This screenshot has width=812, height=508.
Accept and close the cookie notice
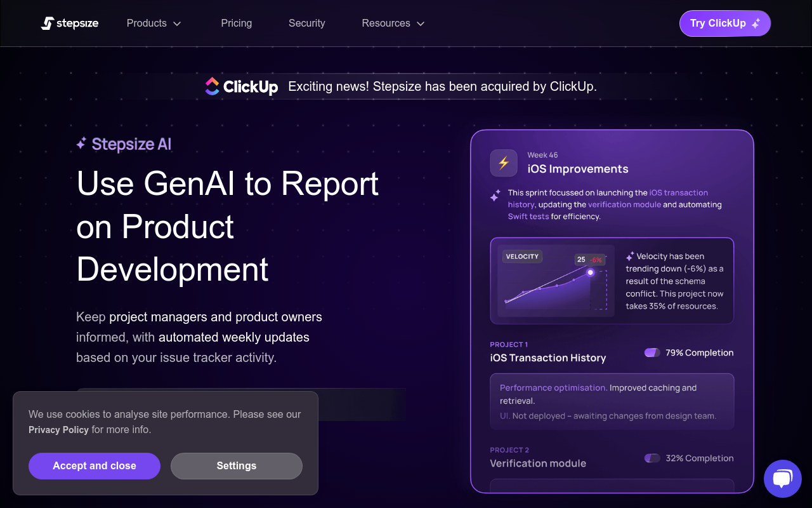coord(95,466)
